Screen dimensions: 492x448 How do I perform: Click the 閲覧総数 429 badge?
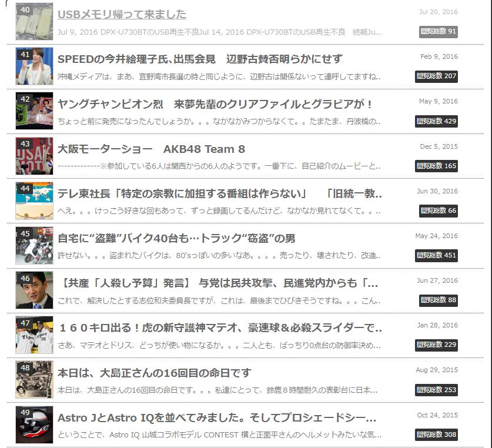pos(436,121)
